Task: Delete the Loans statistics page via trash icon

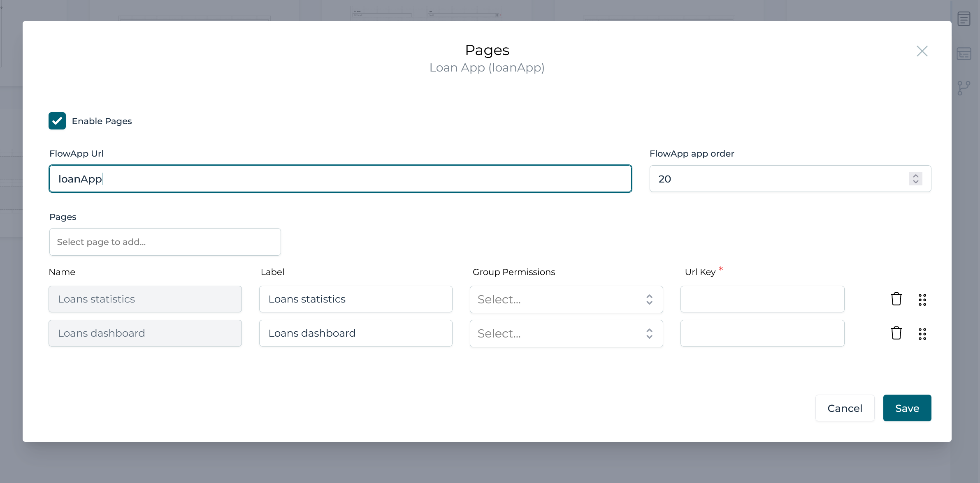Action: [896, 299]
